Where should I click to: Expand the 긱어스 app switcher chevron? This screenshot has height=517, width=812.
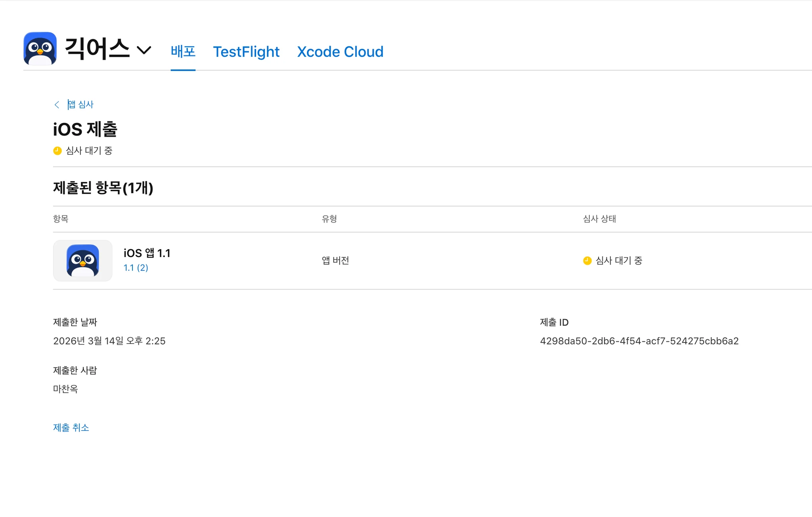(x=144, y=50)
